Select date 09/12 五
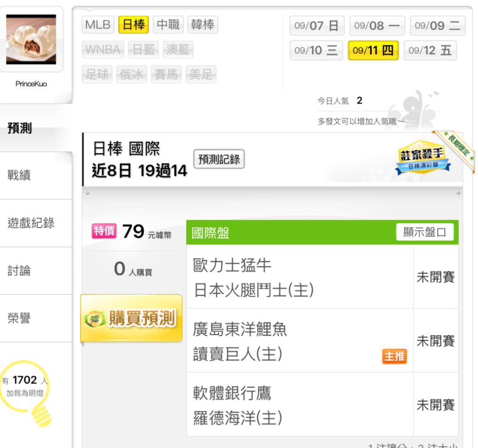Viewport: 478px width, 448px height. 430,50
